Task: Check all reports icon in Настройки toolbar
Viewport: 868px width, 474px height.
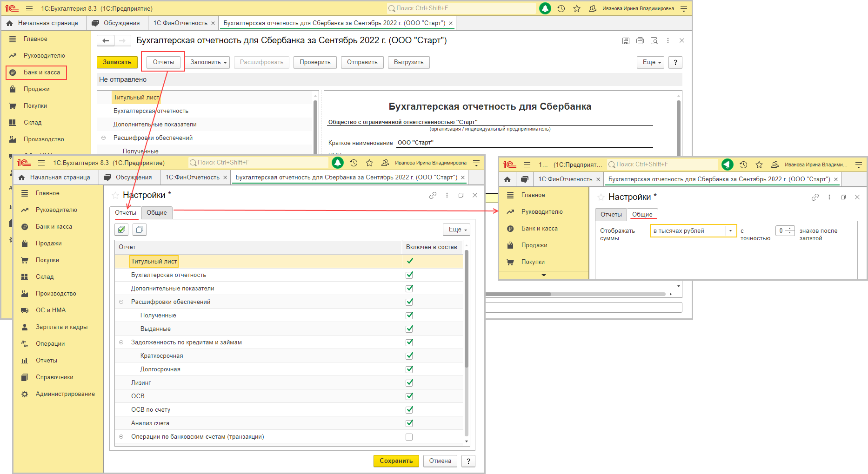Action: pyautogui.click(x=121, y=230)
